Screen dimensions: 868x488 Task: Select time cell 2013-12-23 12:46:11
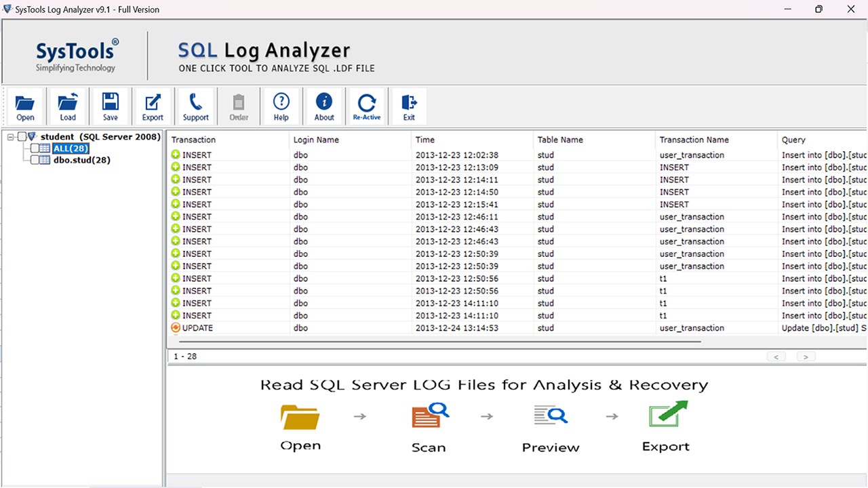(x=457, y=217)
